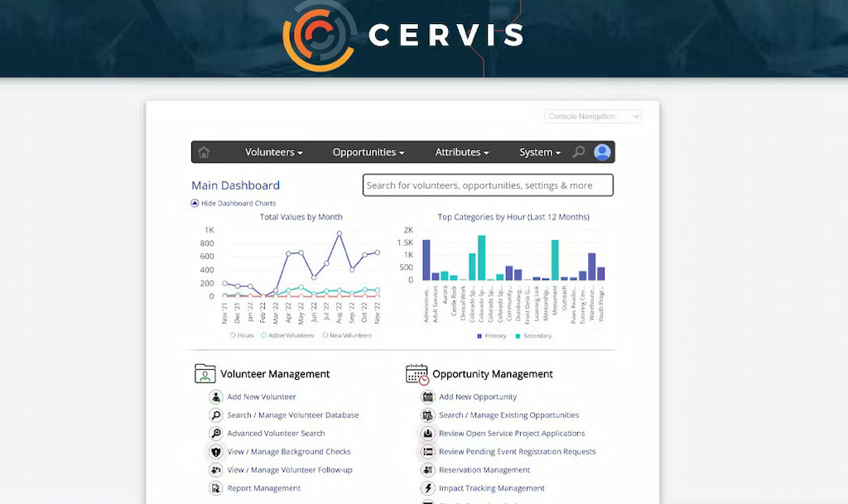Click the Report Management icon
Screen dimensions: 848x504
click(x=216, y=488)
